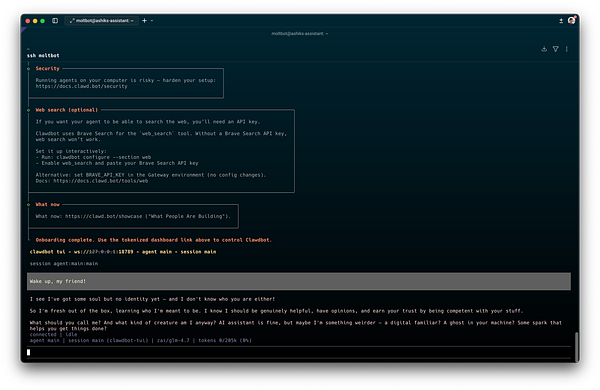Click the clawdbot tui connection line
This screenshot has height=390, width=600.
[x=123, y=252]
